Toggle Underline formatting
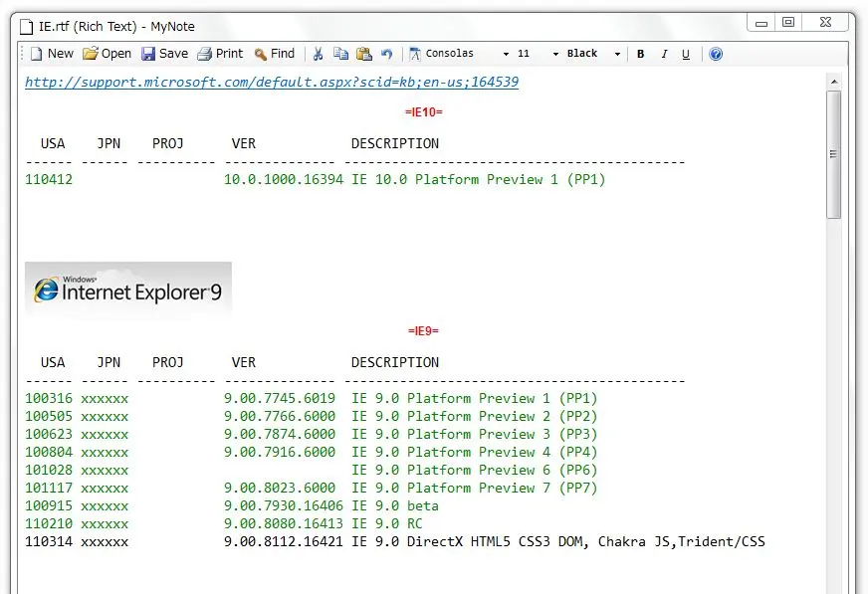The width and height of the screenshot is (868, 594). [x=686, y=54]
